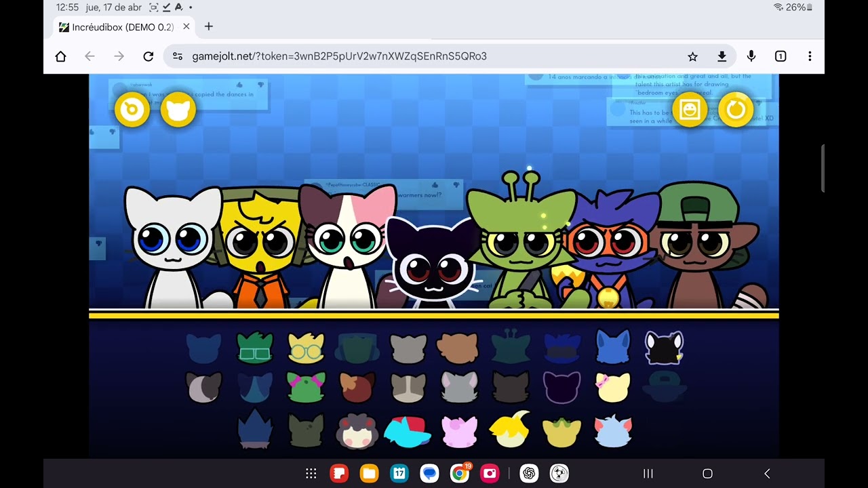The height and width of the screenshot is (488, 868).
Task: Select the light blue cat icon with pink ears
Action: coord(613,432)
